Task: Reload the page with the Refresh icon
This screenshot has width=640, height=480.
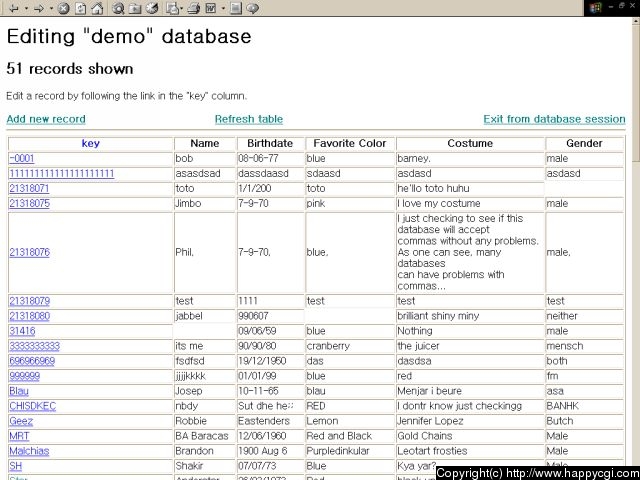Action: tap(81, 8)
